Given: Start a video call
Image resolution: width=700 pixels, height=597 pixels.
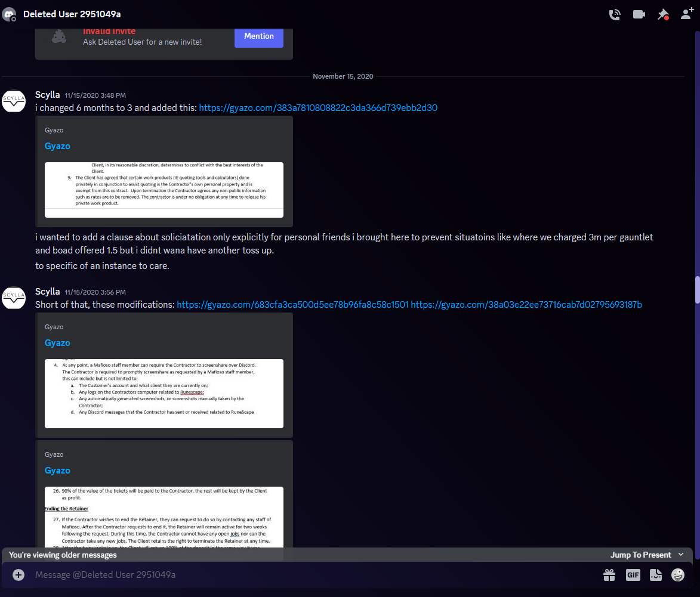Looking at the screenshot, I should [x=639, y=14].
